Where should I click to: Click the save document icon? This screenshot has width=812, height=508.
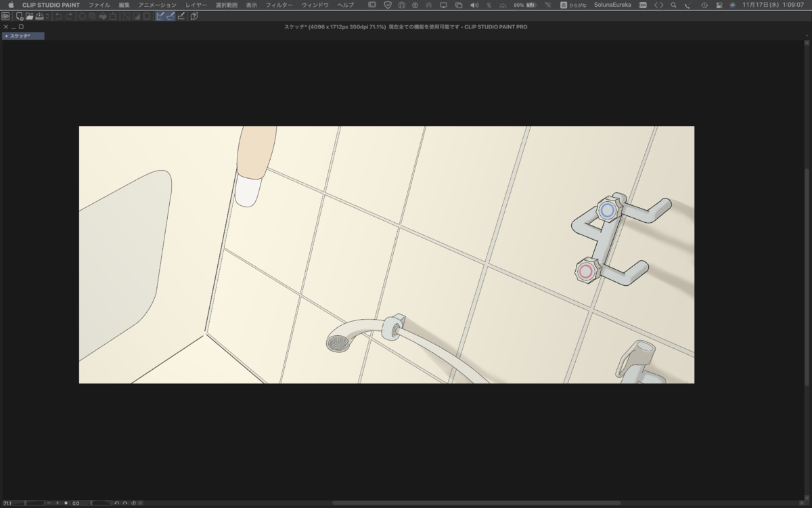pos(39,16)
